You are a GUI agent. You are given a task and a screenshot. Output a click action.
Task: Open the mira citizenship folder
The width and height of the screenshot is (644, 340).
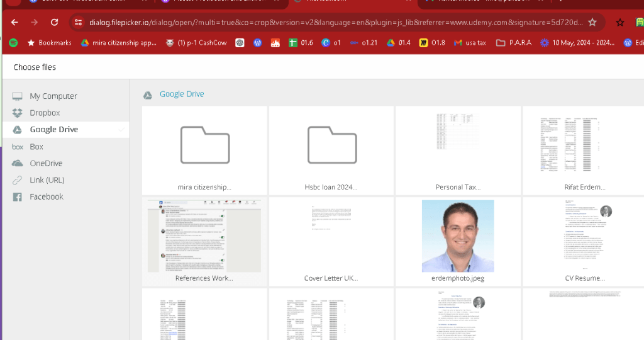tap(204, 150)
